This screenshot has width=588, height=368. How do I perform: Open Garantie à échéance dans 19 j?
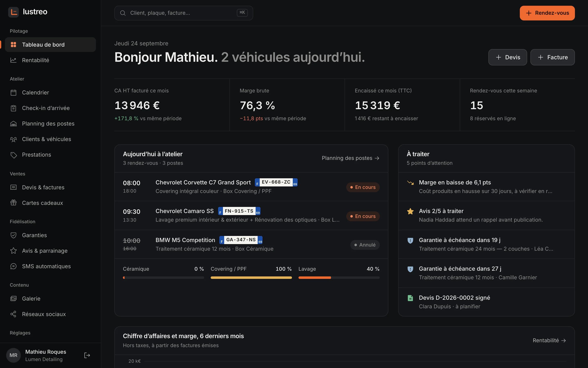pyautogui.click(x=487, y=244)
